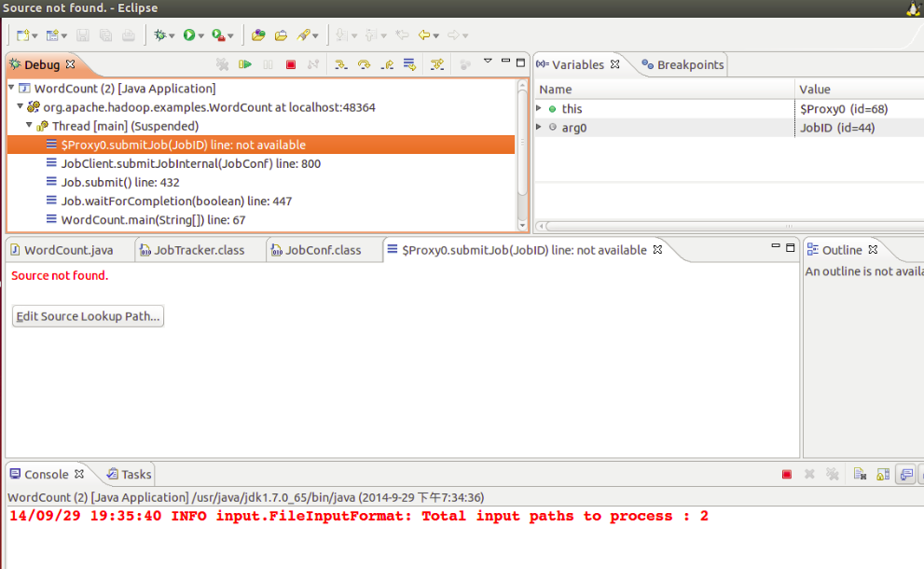924x569 pixels.
Task: Click the Drop to Frame icon
Action: (x=409, y=64)
